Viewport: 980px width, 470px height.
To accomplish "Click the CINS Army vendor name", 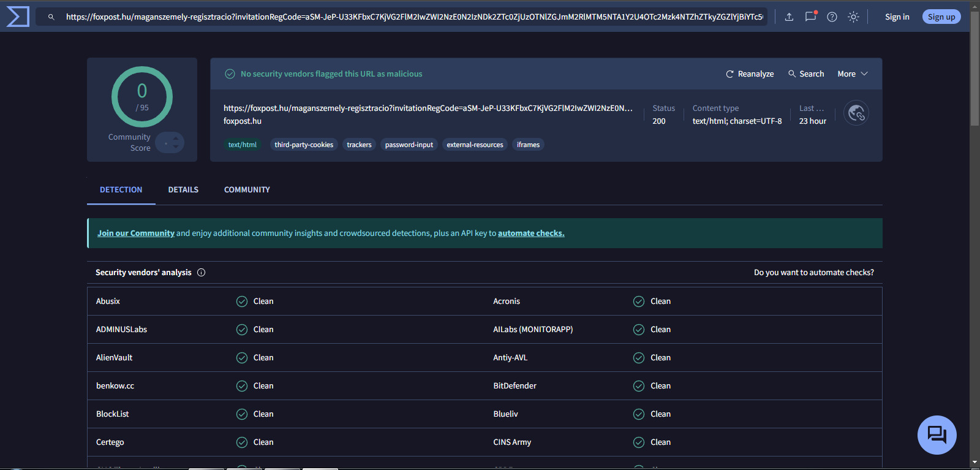I will coord(512,442).
